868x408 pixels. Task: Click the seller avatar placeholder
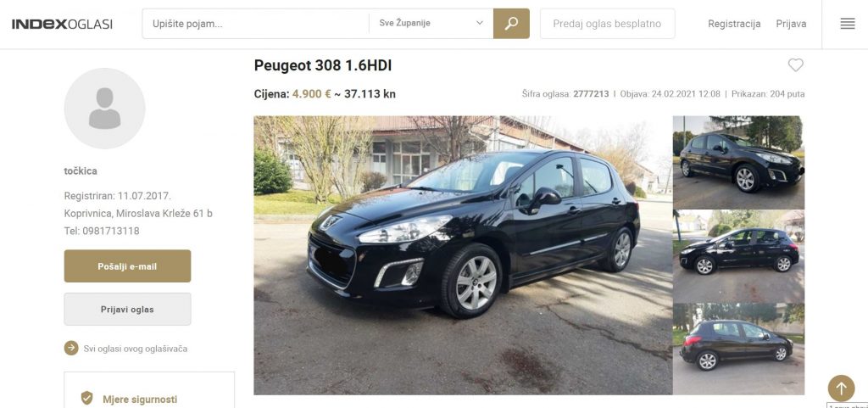pos(104,109)
